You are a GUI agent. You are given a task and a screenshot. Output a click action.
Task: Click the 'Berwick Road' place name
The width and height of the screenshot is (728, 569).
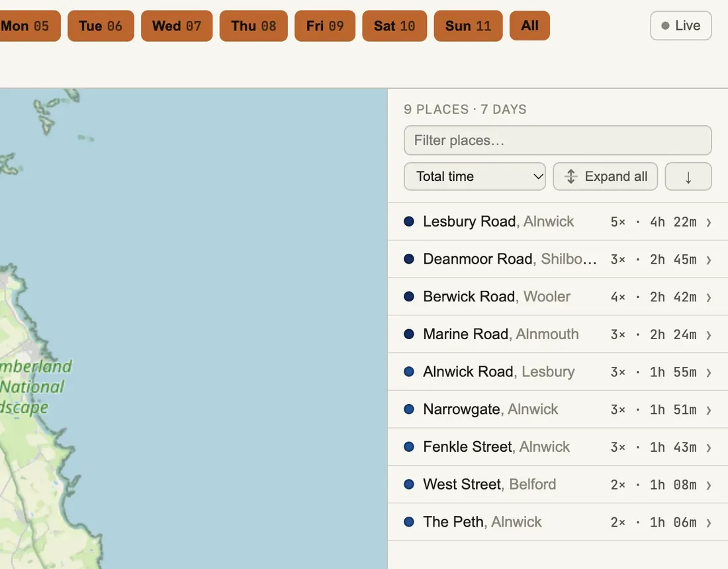469,297
